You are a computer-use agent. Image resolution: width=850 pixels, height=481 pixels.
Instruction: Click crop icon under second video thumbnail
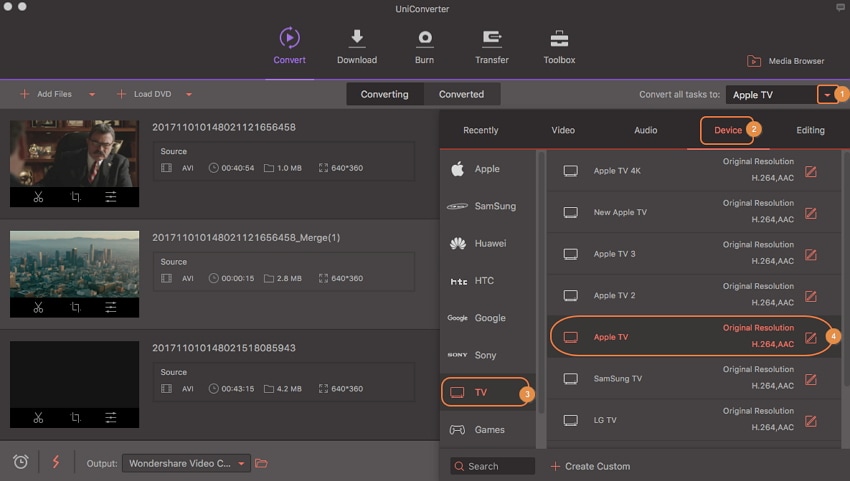point(75,308)
